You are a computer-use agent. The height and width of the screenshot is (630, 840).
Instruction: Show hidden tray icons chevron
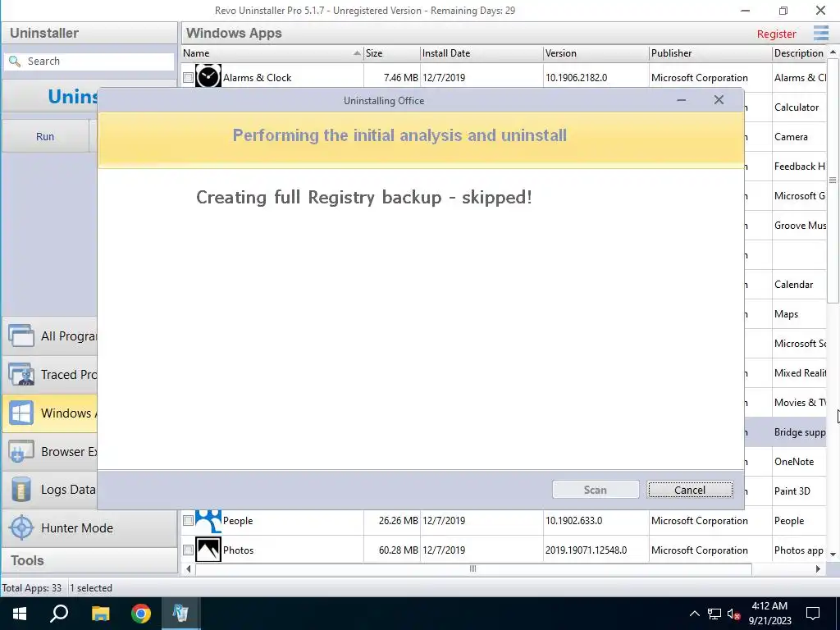tap(694, 614)
